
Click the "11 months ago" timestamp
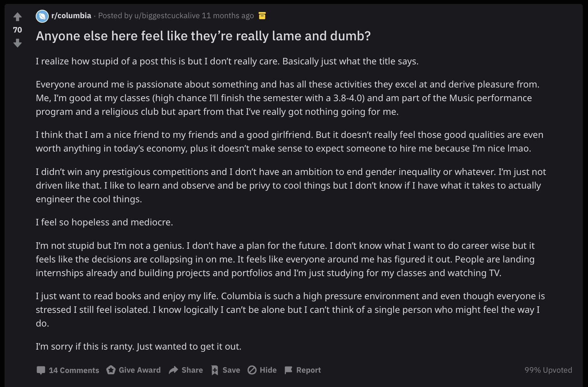[x=228, y=16]
